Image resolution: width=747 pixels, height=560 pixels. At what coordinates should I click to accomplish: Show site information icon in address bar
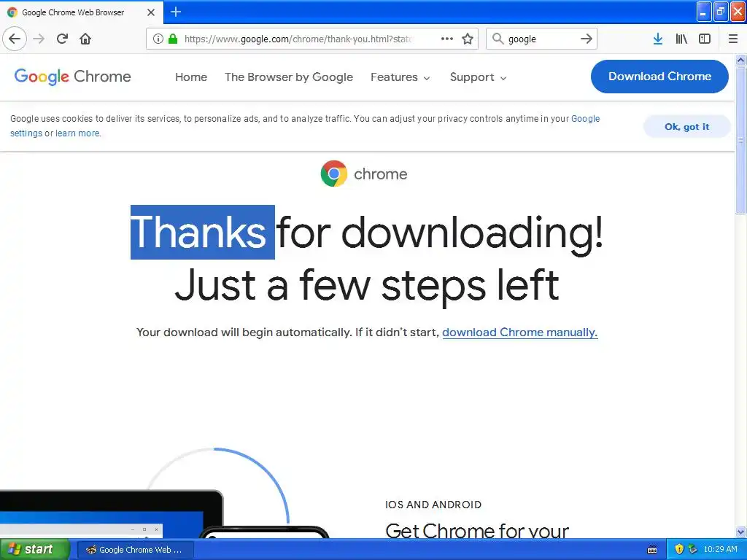(x=158, y=39)
